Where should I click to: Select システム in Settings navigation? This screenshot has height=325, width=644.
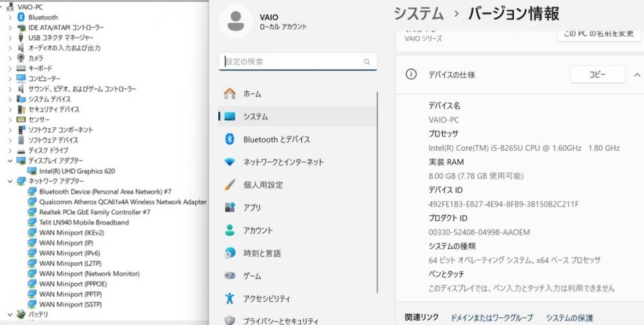pos(298,117)
